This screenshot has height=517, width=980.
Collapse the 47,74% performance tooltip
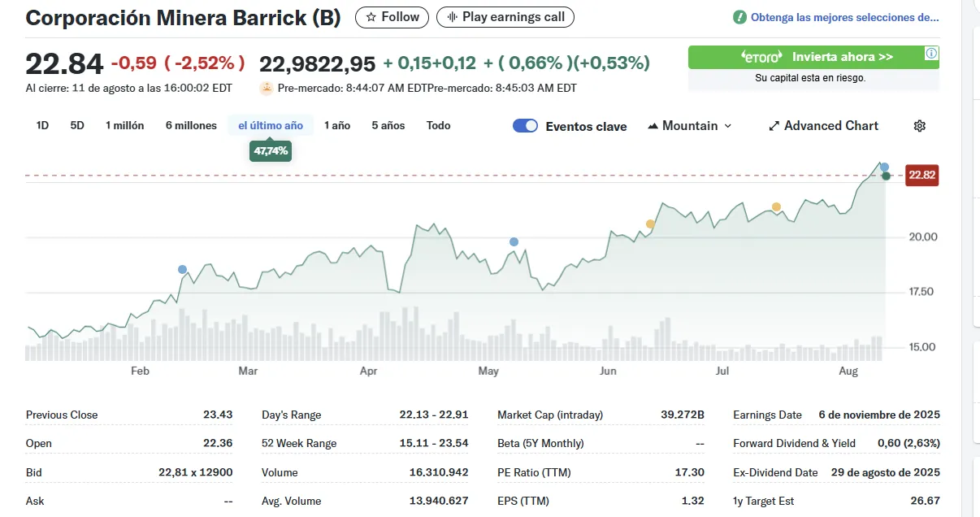(270, 150)
